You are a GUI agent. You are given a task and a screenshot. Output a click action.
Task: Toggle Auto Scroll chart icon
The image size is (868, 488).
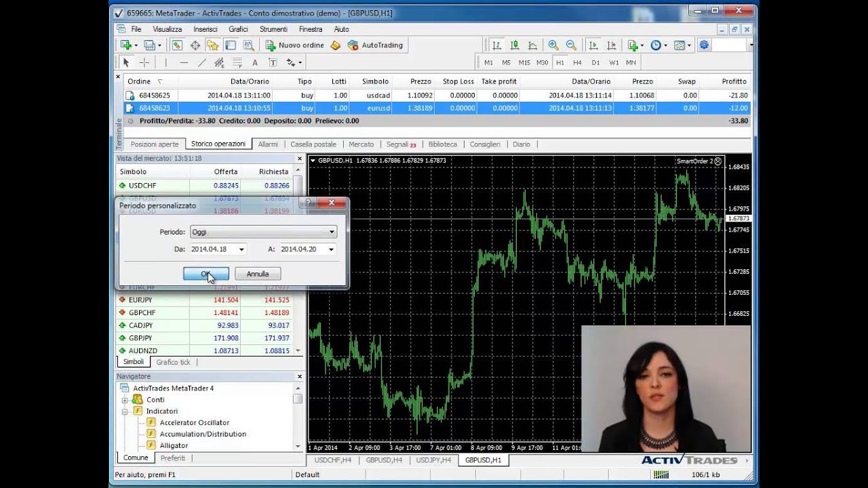[593, 45]
